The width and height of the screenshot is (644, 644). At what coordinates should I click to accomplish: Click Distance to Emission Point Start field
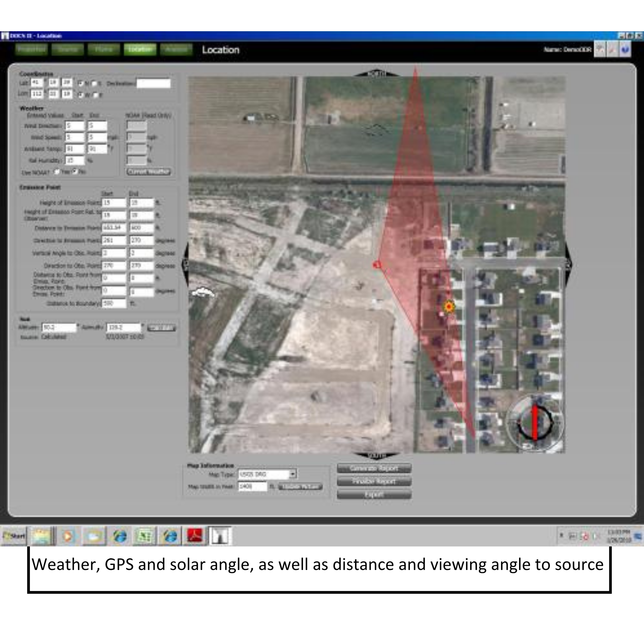[x=114, y=228]
